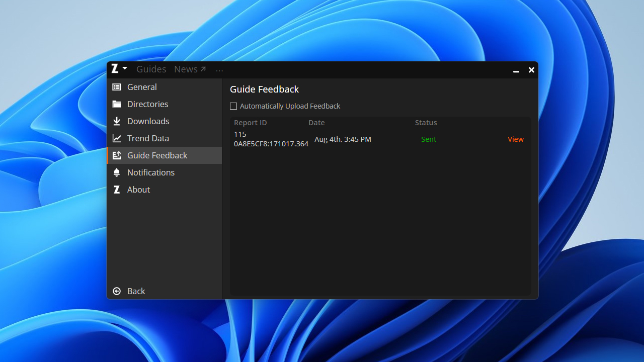Select the Guide Feedback upload icon

pyautogui.click(x=117, y=155)
